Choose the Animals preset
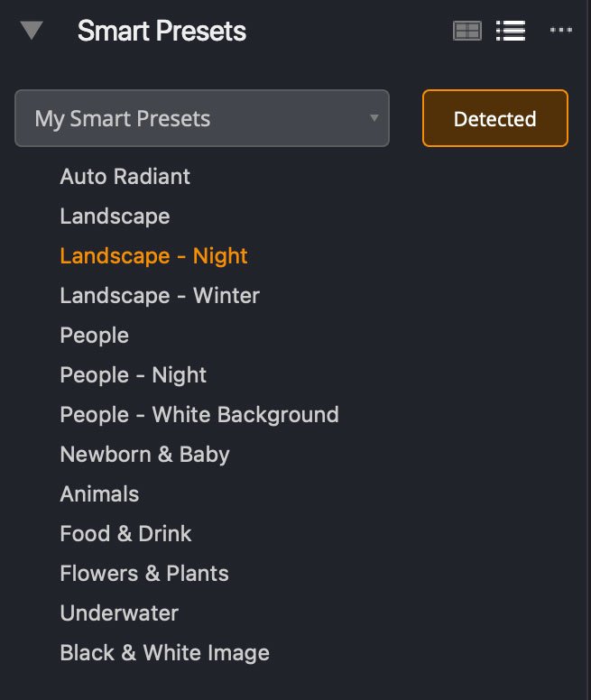Image resolution: width=591 pixels, height=700 pixels. click(x=99, y=494)
